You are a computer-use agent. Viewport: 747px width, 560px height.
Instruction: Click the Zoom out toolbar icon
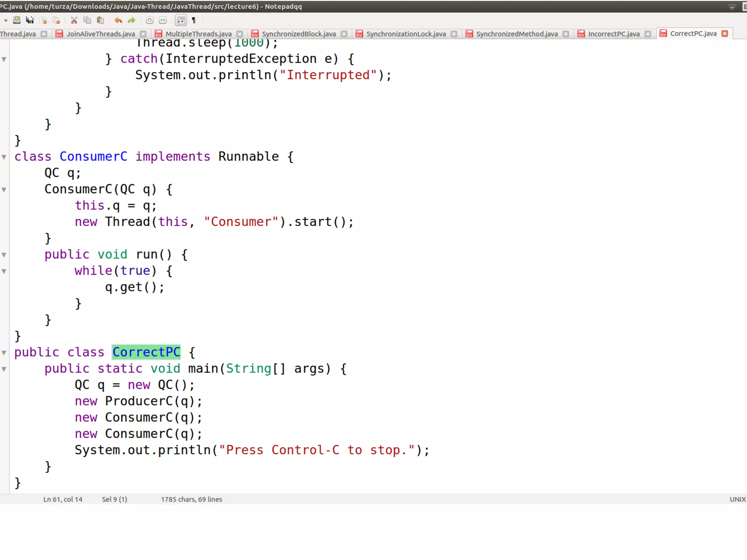[163, 20]
